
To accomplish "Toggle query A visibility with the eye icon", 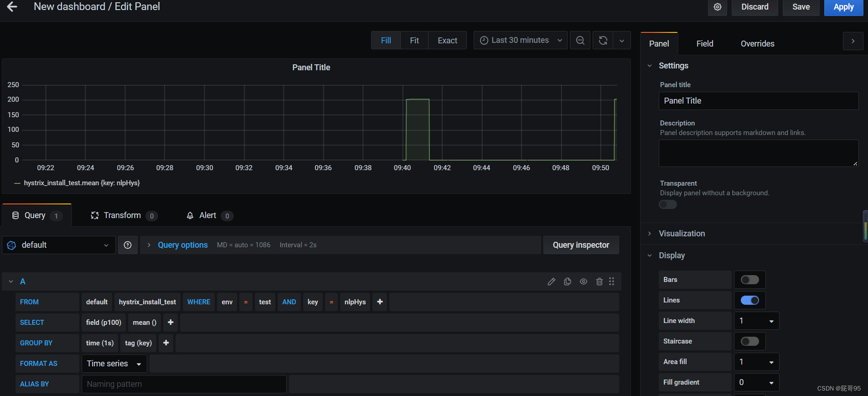I will (x=584, y=281).
